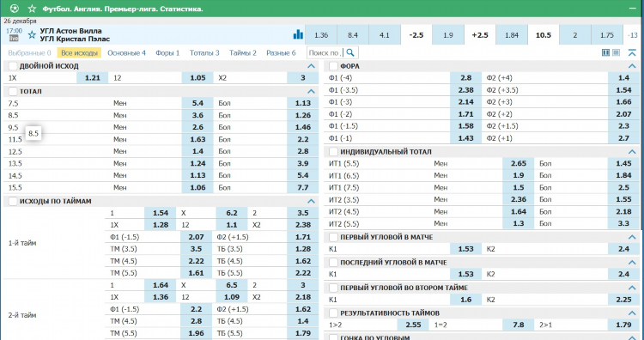Viewport: 644px width, 340px height.
Task: Click header handicap -2.5 odds 1.9
Action: [448, 35]
